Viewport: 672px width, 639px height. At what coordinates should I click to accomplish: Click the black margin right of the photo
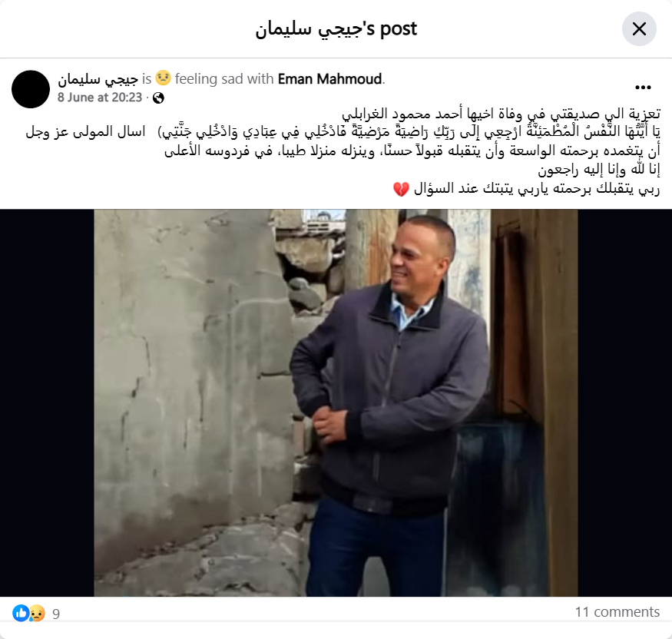coord(624,403)
